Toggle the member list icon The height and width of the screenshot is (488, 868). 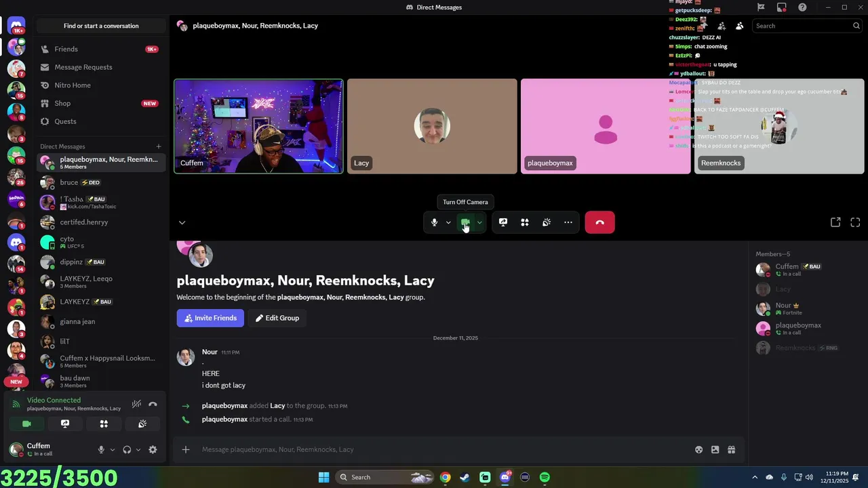[x=739, y=26]
